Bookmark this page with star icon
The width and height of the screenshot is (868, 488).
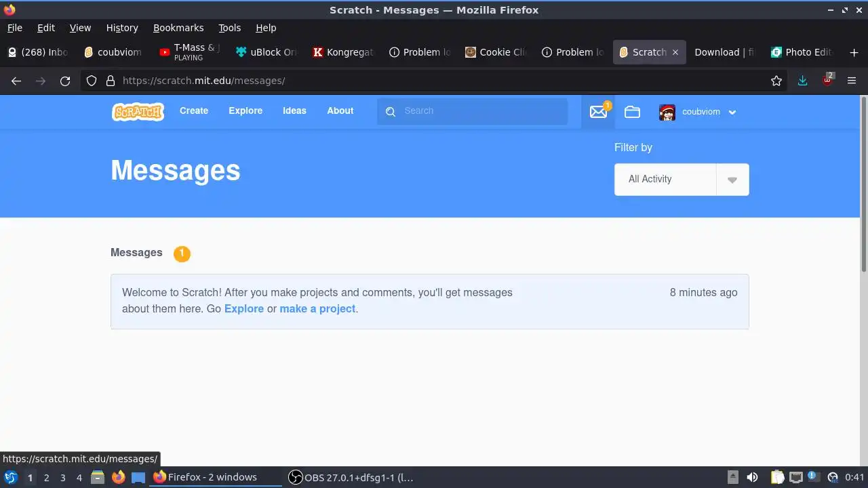point(776,81)
